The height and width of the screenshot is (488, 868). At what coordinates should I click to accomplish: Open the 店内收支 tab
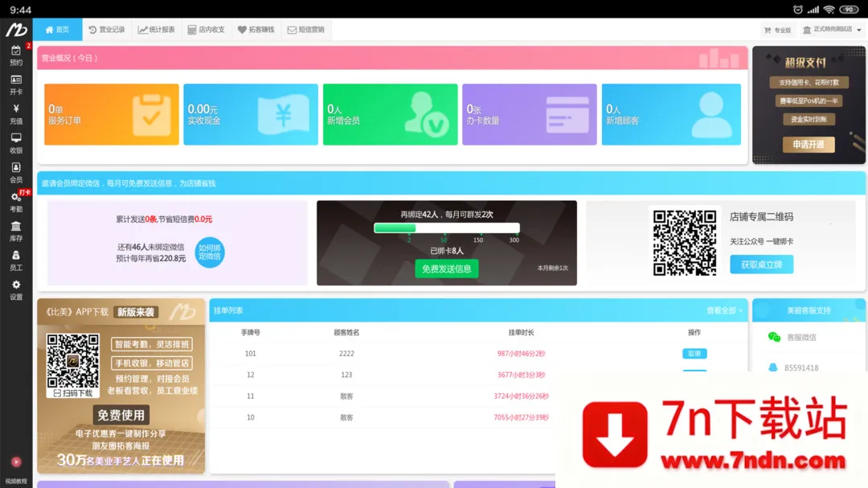pos(206,30)
